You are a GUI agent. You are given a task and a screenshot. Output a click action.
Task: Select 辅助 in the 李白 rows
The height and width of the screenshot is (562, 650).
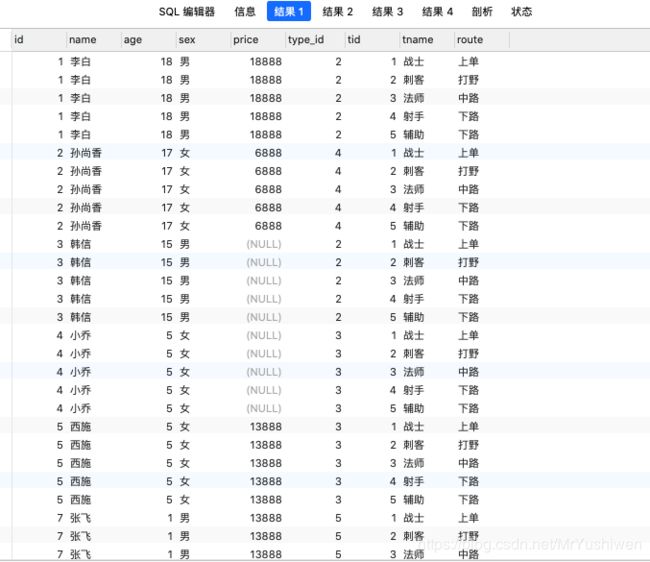click(414, 135)
